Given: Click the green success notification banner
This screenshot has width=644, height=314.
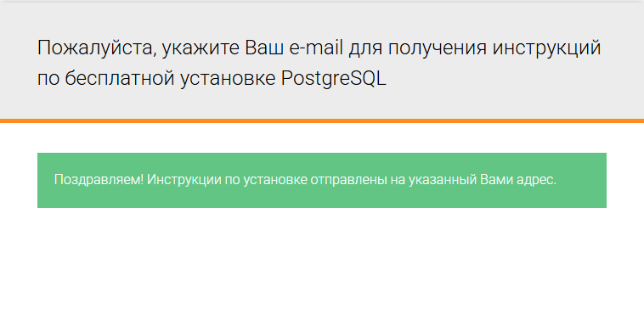Looking at the screenshot, I should click(322, 180).
